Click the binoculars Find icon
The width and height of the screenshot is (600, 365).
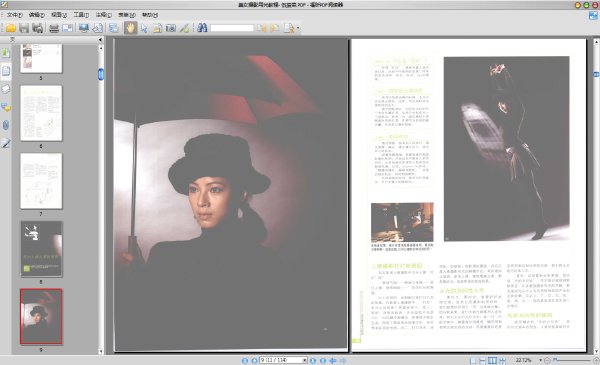(202, 28)
